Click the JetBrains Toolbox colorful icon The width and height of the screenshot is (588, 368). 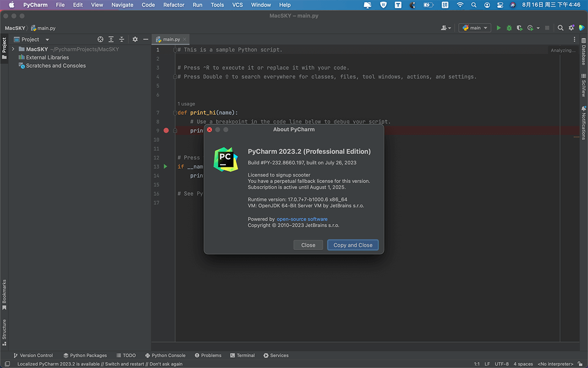click(x=581, y=28)
